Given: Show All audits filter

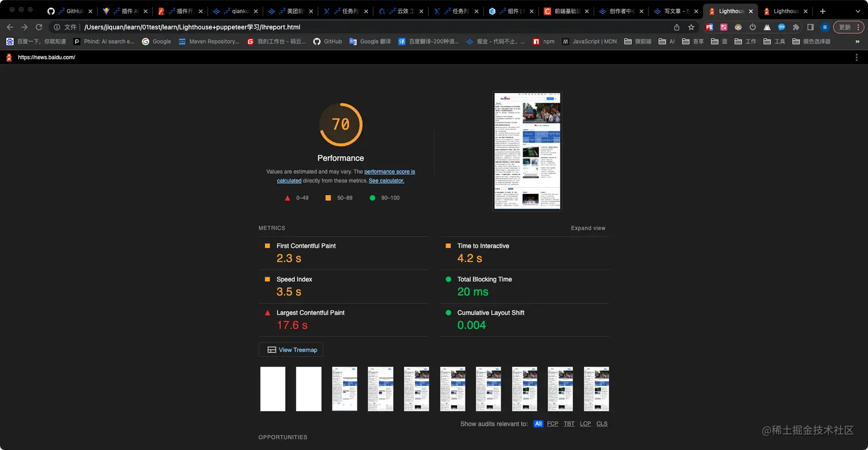Looking at the screenshot, I should (538, 424).
